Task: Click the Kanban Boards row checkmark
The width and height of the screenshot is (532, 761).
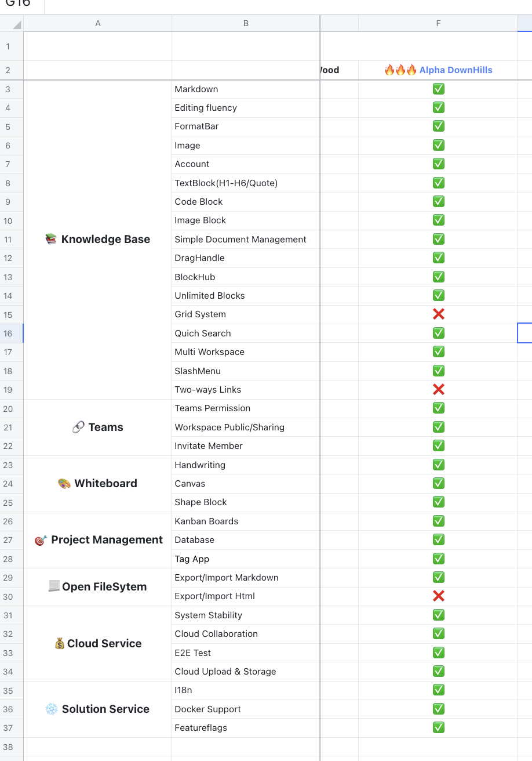Action: point(439,521)
